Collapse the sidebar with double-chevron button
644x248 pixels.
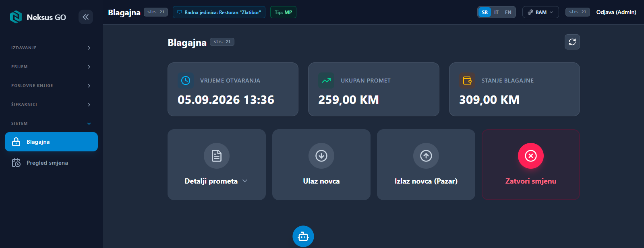click(86, 17)
